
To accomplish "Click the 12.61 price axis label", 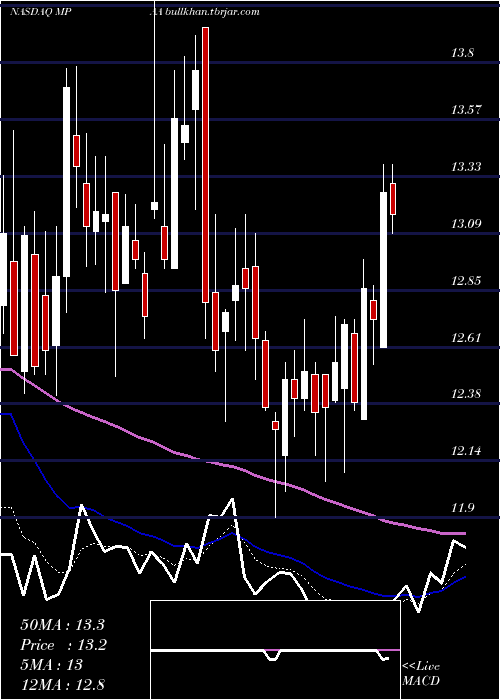I will pyautogui.click(x=466, y=338).
